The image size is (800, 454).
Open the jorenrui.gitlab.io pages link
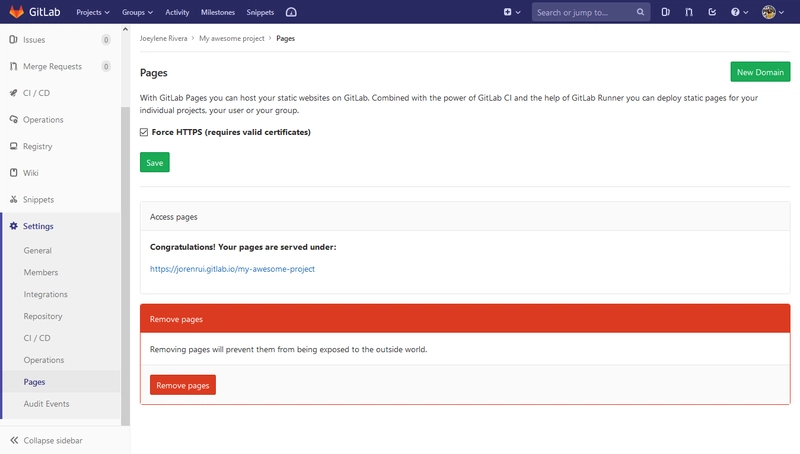pos(232,269)
